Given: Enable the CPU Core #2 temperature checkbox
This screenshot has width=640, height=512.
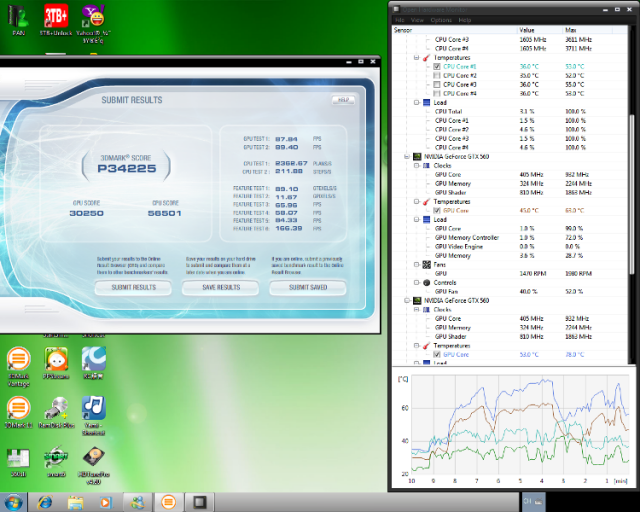Looking at the screenshot, I should tap(437, 76).
